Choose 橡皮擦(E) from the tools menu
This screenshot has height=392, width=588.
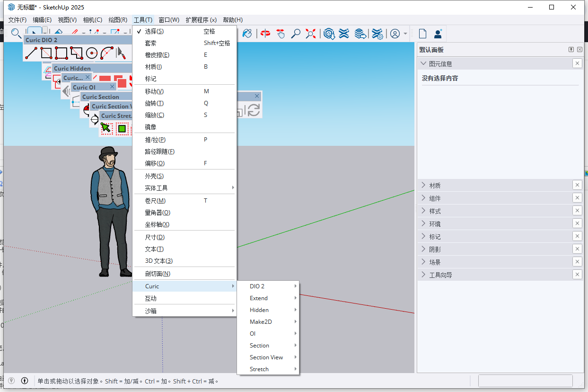pyautogui.click(x=184, y=55)
